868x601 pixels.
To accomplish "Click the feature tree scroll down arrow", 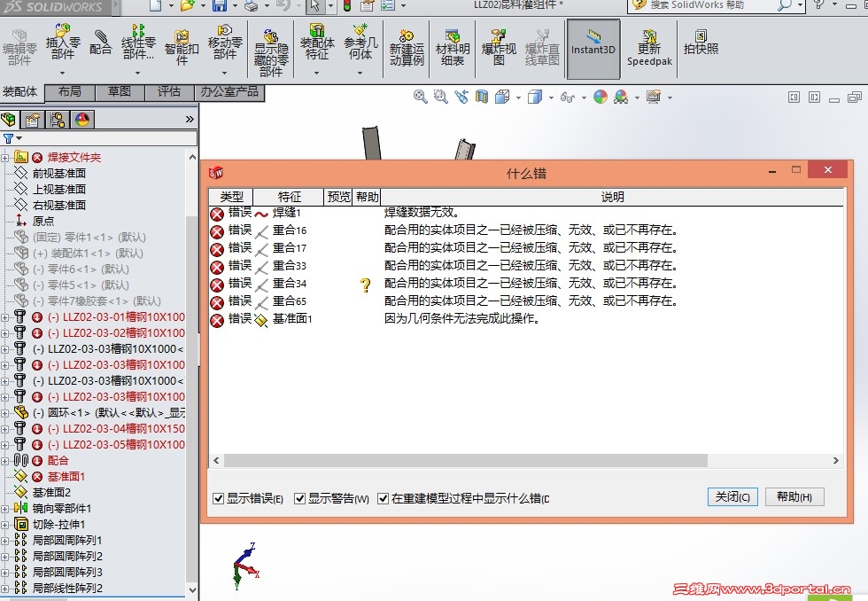I will [192, 589].
